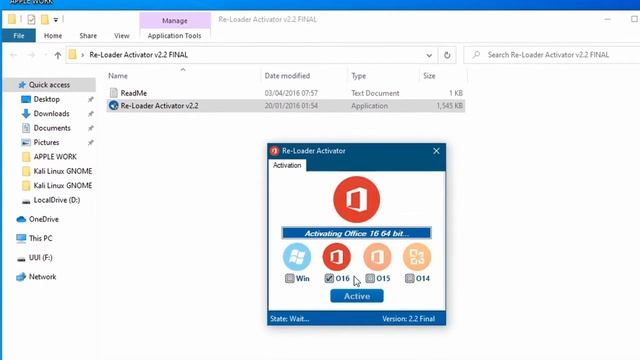Image resolution: width=640 pixels, height=360 pixels.
Task: Expand the address bar history dropdown
Action: click(x=429, y=55)
